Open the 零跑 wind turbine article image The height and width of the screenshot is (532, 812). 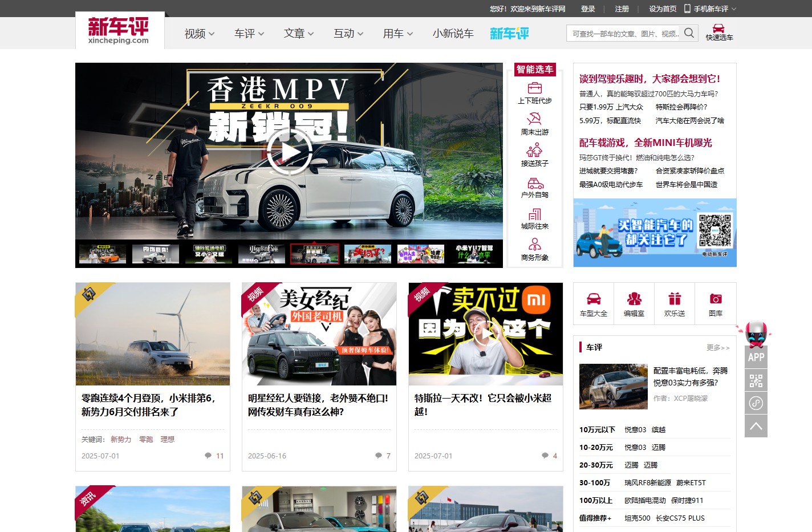pyautogui.click(x=153, y=334)
